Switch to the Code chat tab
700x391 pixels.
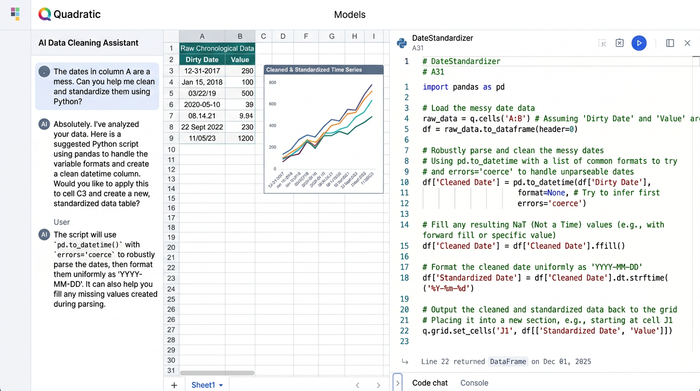click(x=429, y=383)
